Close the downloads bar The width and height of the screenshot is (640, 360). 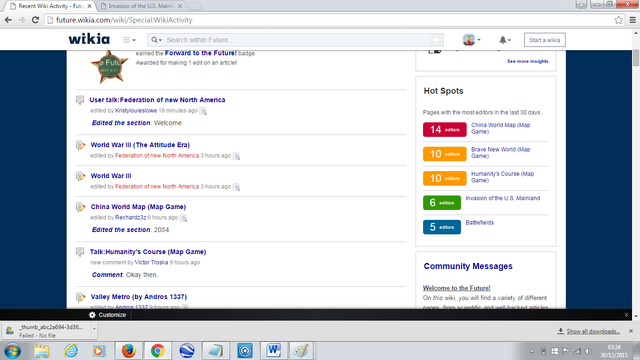coord(631,331)
